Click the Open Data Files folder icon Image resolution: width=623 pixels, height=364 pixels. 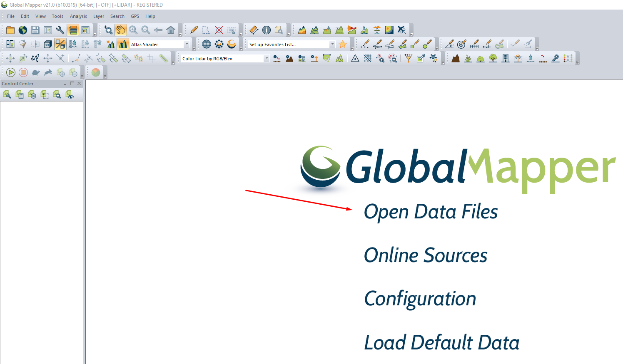point(10,30)
